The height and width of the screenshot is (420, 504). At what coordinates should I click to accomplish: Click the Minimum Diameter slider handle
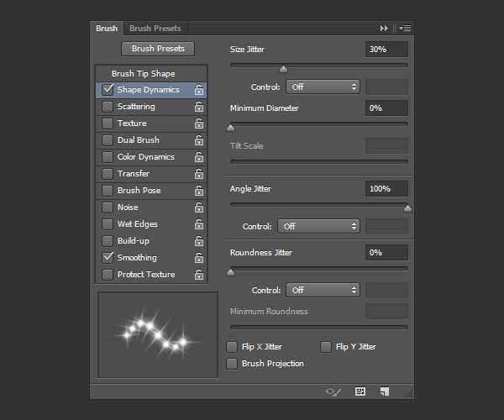coord(230,129)
